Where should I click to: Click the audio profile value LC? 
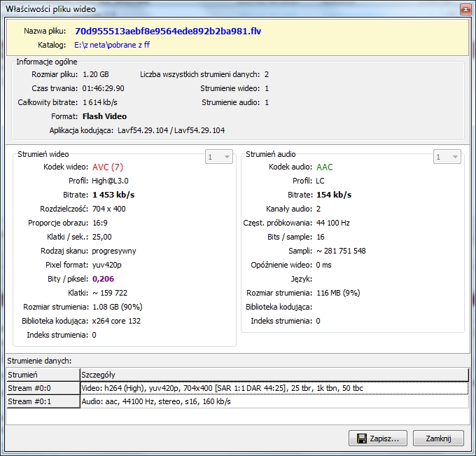coord(321,181)
